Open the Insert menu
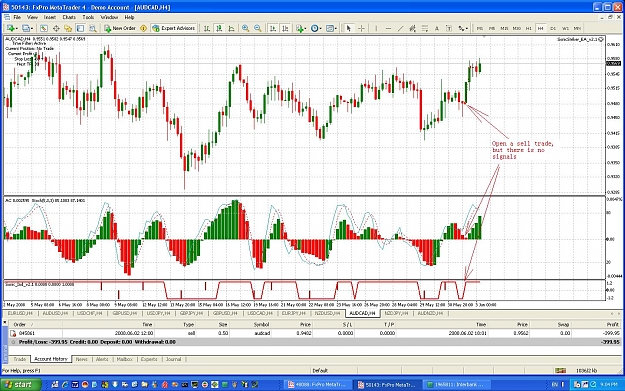625x391 pixels. coord(50,17)
